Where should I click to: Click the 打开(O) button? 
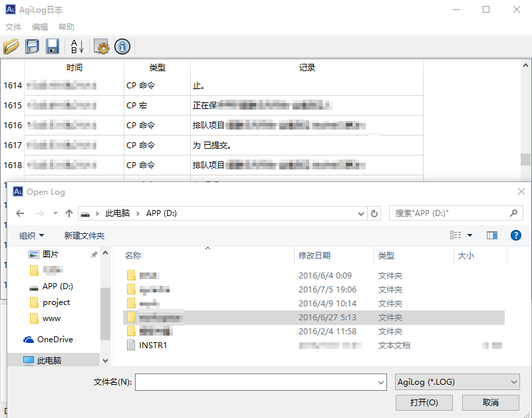point(424,403)
